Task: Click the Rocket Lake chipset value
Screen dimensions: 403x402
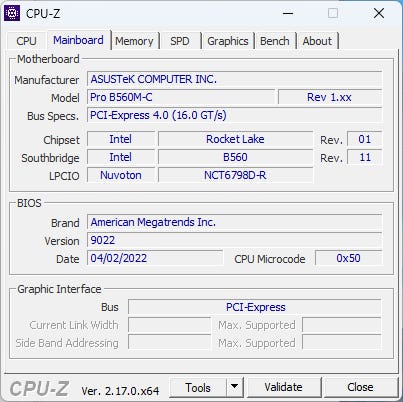Action: coord(235,139)
